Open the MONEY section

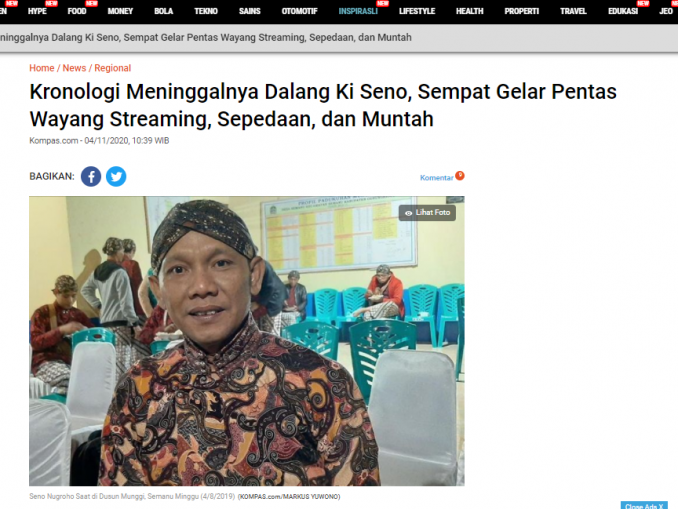(x=120, y=11)
